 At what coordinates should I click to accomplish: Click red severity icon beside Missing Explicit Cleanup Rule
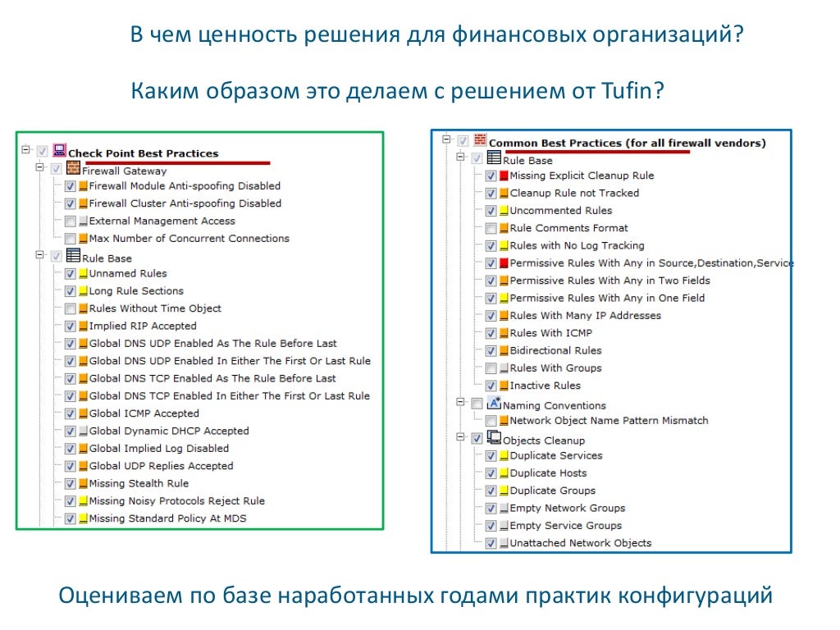click(x=504, y=176)
